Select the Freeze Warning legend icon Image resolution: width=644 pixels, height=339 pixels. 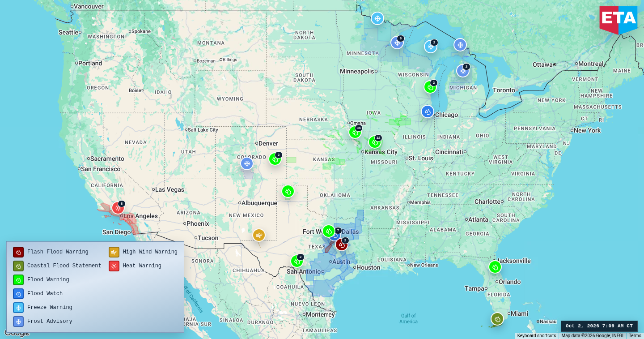pos(18,308)
